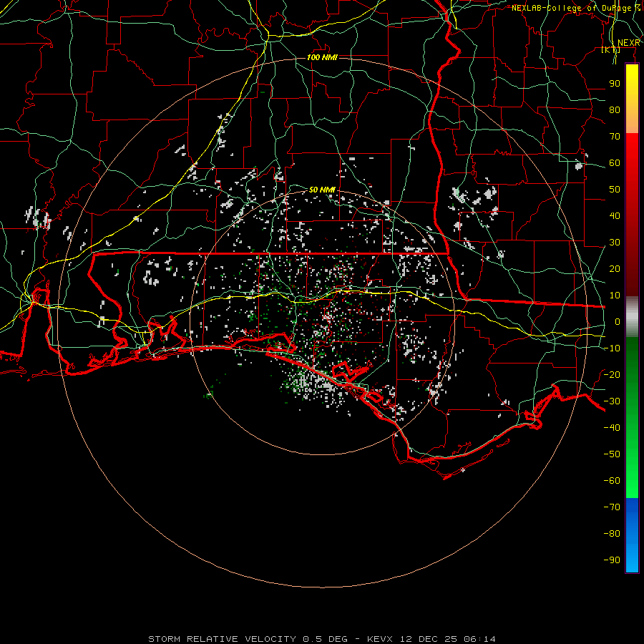Click the -50 value on the velocity scale
Viewport: 644px width, 644px height.
(x=612, y=454)
